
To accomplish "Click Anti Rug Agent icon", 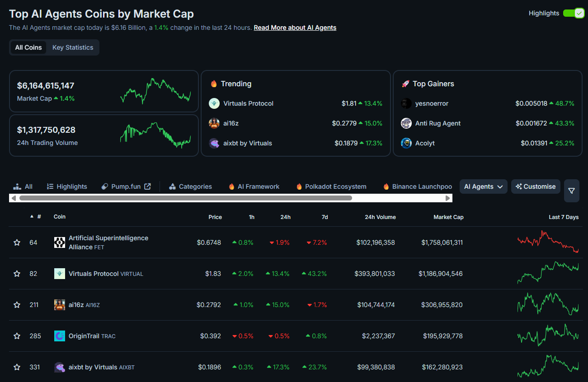I will pyautogui.click(x=406, y=123).
